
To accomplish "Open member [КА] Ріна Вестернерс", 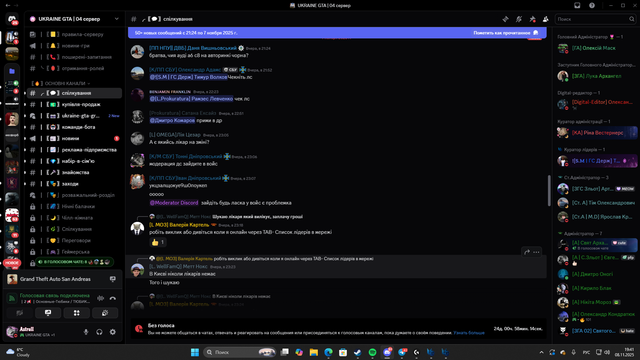I will tap(597, 133).
